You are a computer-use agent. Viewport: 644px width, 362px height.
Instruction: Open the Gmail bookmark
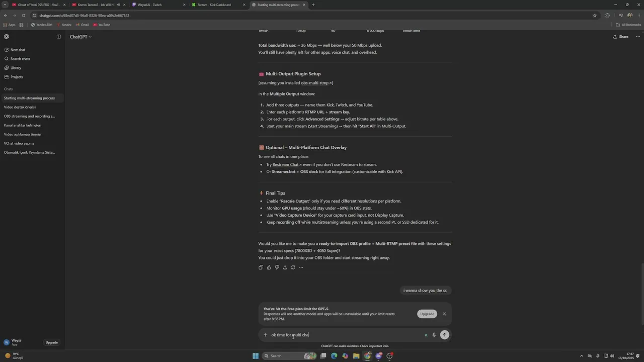click(x=83, y=25)
